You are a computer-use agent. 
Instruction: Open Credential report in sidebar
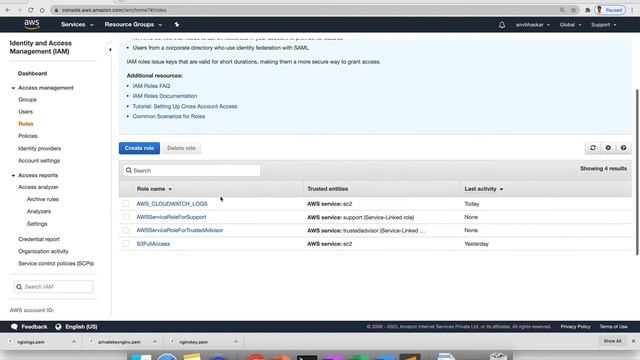point(39,239)
